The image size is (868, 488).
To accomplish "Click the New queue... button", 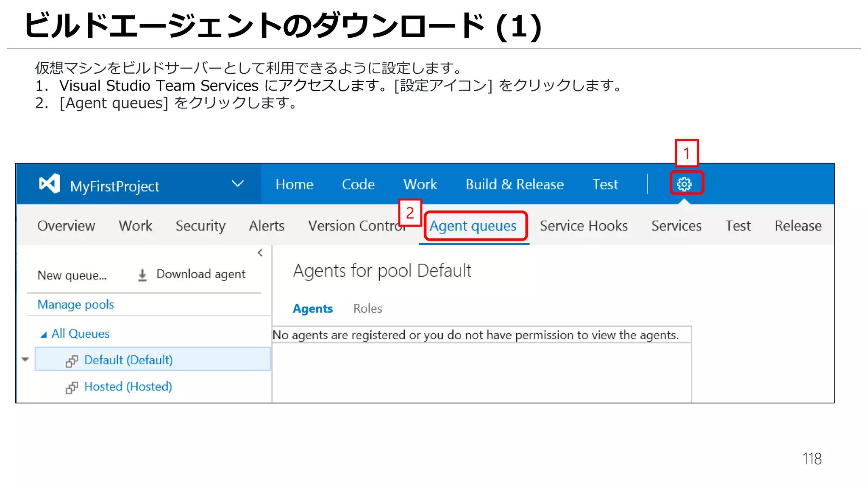I will pos(72,275).
